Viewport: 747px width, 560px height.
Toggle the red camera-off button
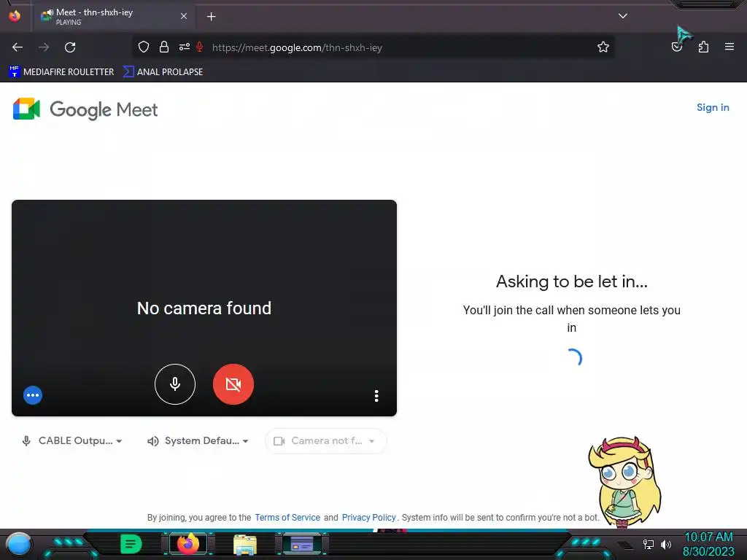pyautogui.click(x=233, y=384)
